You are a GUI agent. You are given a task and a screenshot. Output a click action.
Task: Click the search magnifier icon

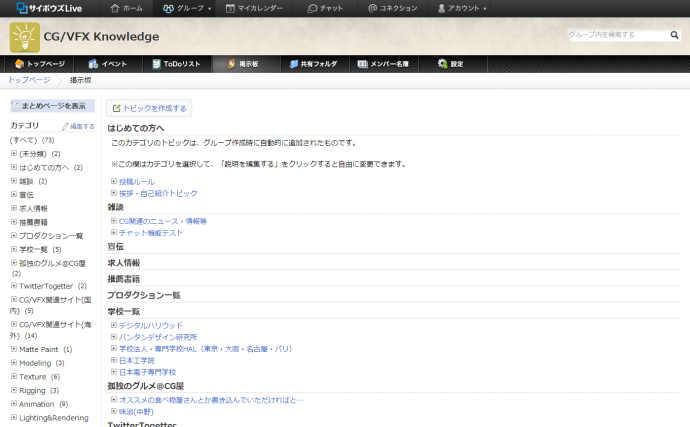pos(675,35)
